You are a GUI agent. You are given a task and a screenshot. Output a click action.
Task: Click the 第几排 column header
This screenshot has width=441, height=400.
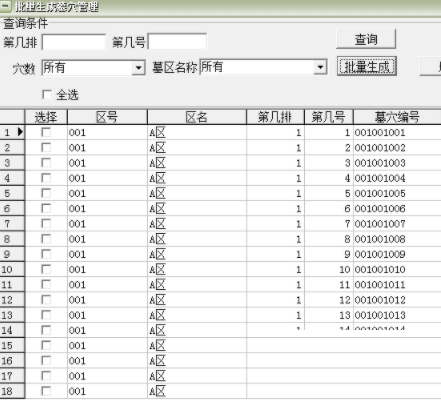(x=275, y=117)
